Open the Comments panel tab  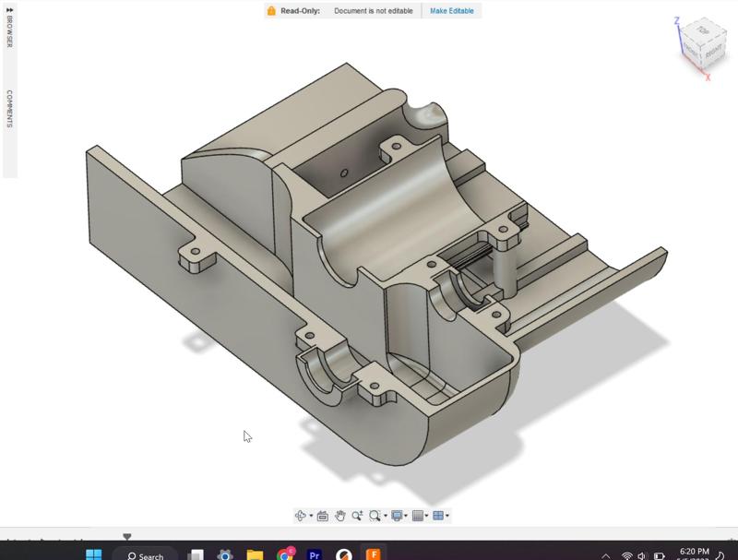(9, 109)
